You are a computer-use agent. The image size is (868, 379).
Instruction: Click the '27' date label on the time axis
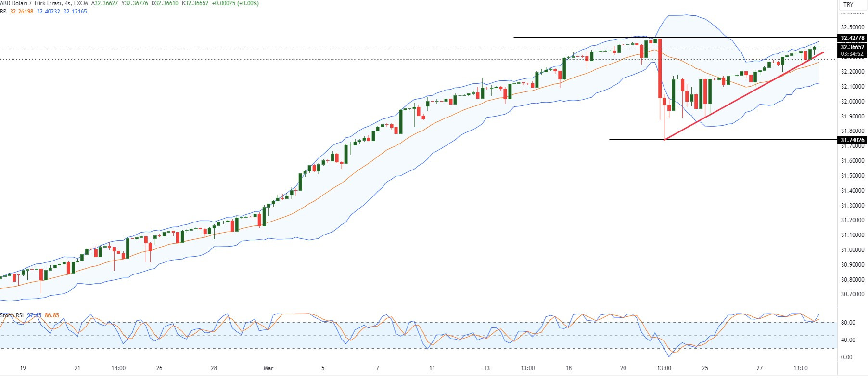759,368
